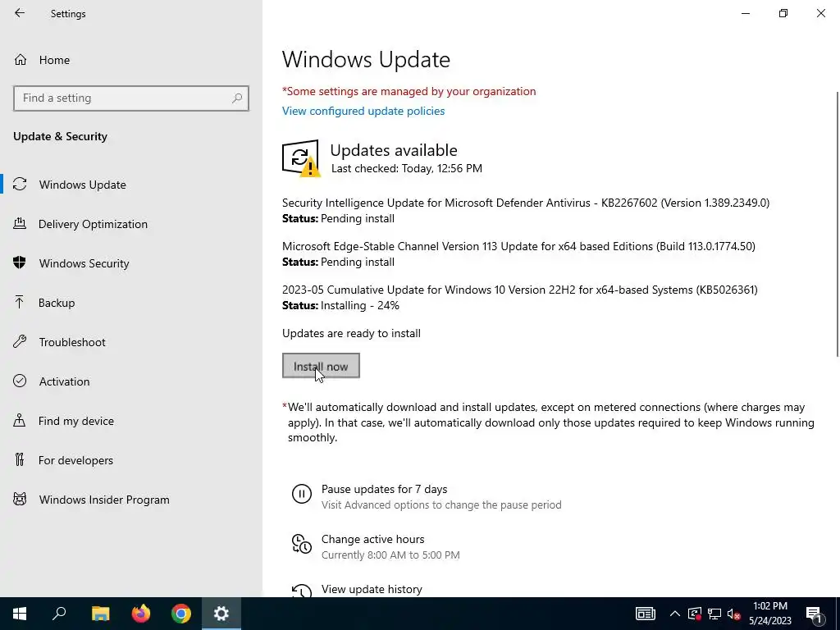Viewport: 840px width, 630px height.
Task: Select Pause updates for 7 days
Action: pyautogui.click(x=384, y=489)
